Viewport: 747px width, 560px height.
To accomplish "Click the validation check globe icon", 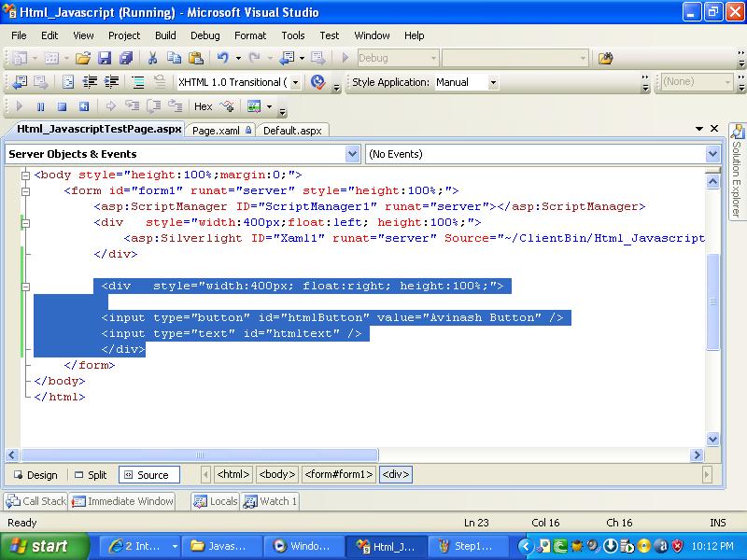I will point(317,82).
